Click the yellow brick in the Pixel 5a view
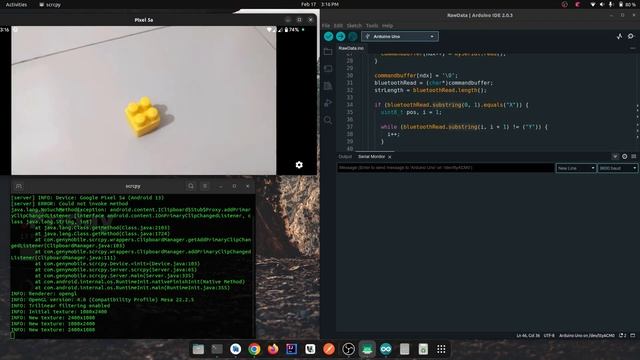This screenshot has width=640, height=360. click(142, 116)
